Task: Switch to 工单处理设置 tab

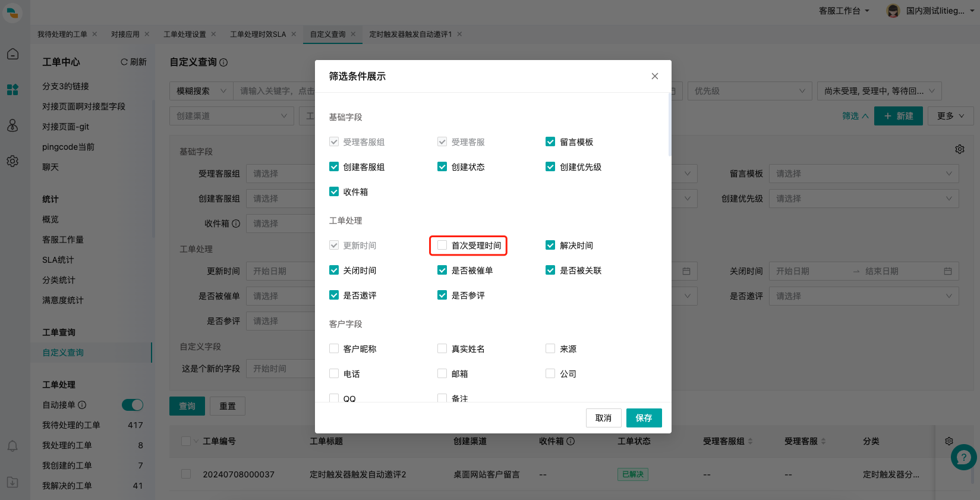Action: click(184, 34)
